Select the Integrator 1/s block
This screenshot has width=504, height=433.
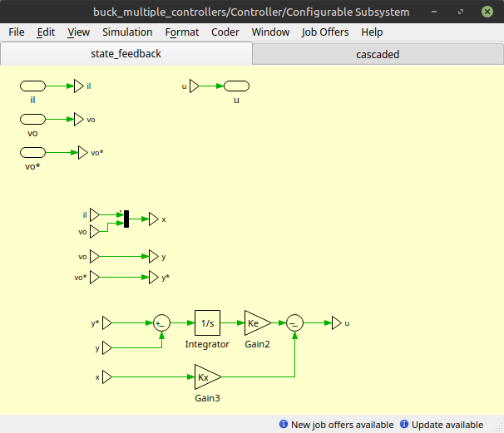coord(207,322)
